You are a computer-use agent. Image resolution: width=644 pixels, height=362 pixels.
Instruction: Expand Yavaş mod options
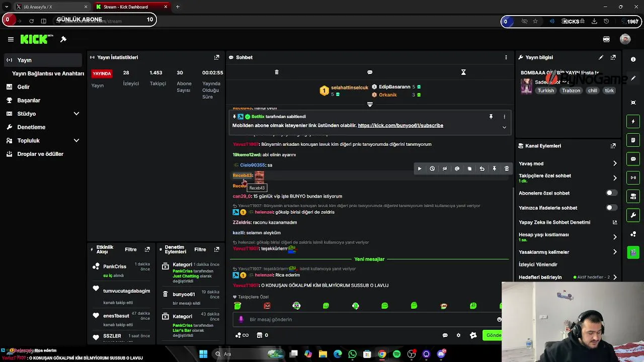point(615,163)
